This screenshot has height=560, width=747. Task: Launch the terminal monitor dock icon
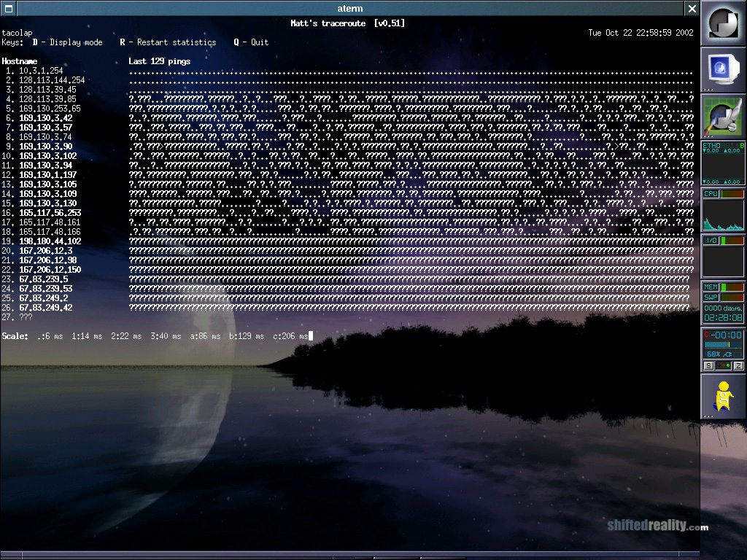click(723, 70)
